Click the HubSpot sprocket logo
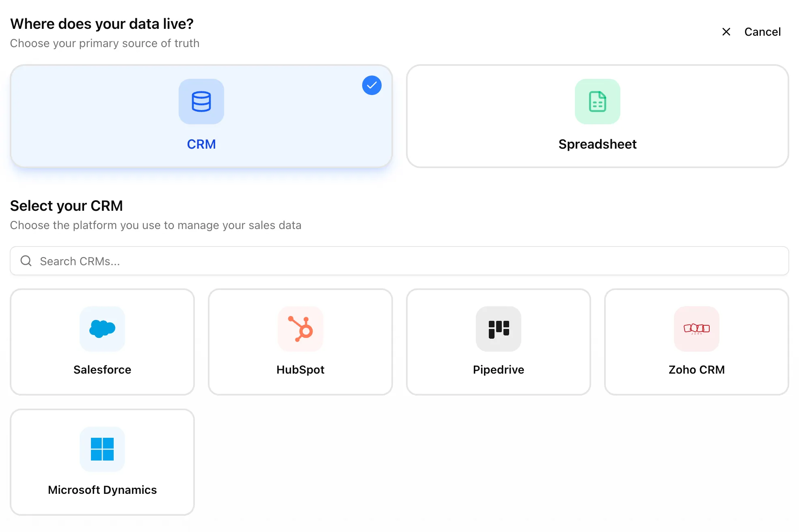 pos(300,329)
